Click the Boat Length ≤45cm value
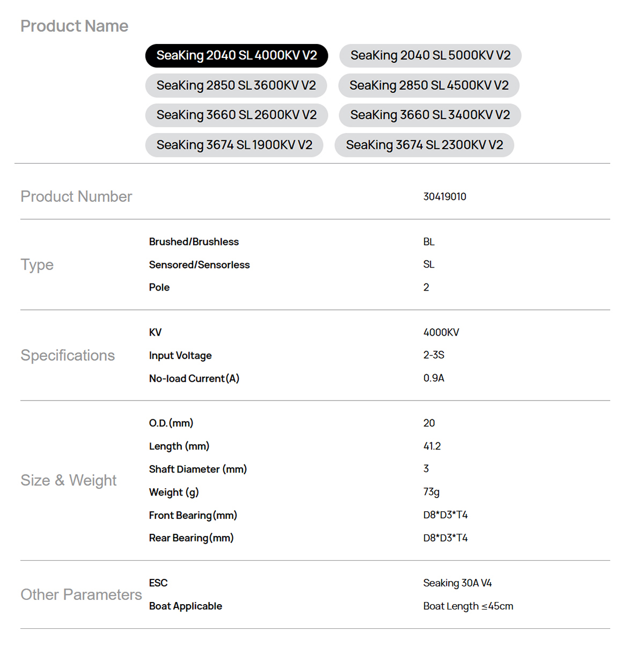 [468, 606]
